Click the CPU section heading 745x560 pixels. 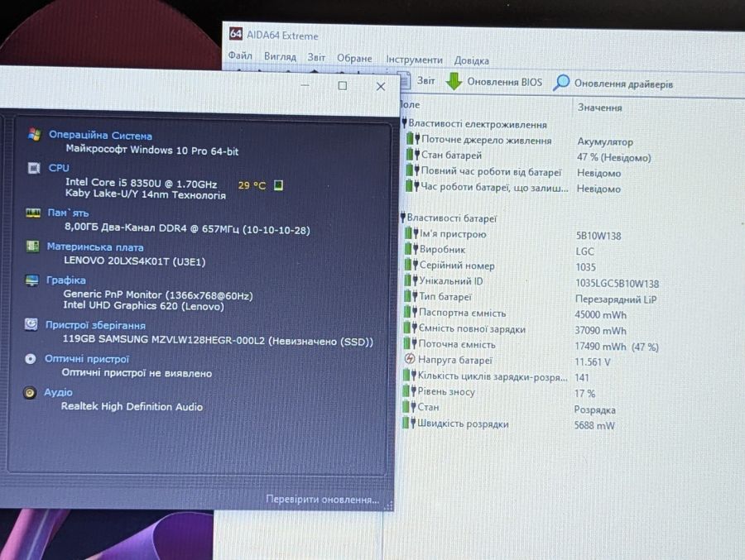[x=59, y=168]
